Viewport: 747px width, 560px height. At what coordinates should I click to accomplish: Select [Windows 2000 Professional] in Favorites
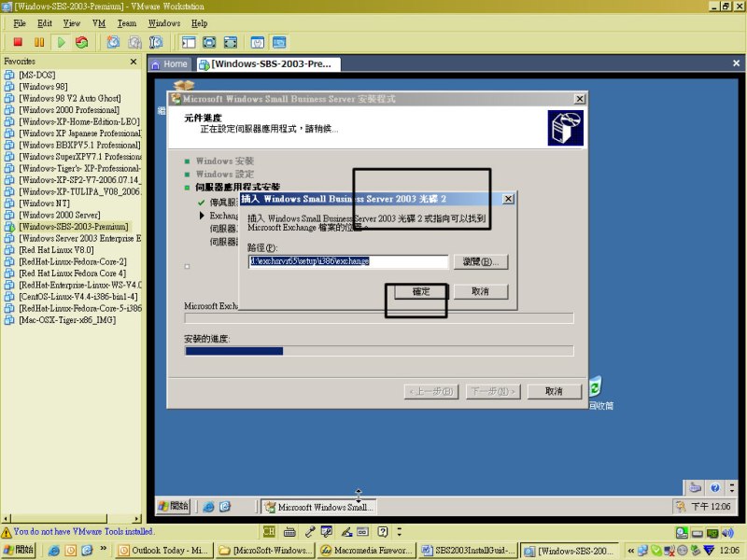point(69,109)
